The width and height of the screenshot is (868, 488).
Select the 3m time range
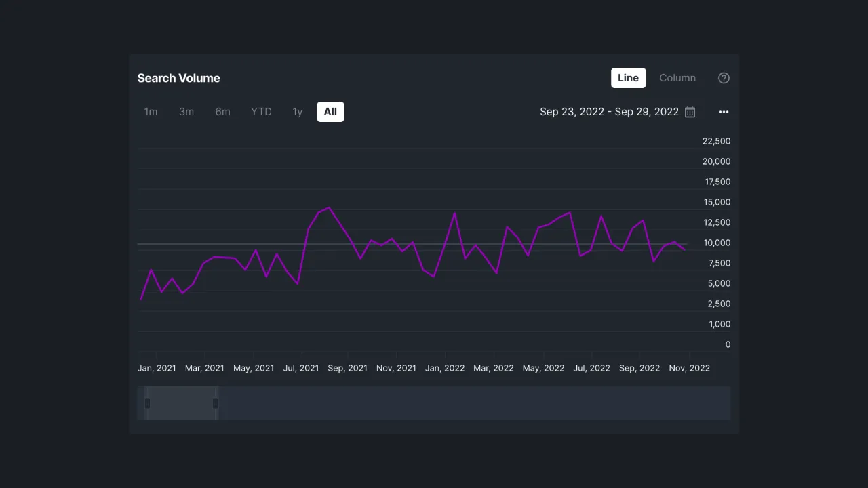[x=186, y=112]
